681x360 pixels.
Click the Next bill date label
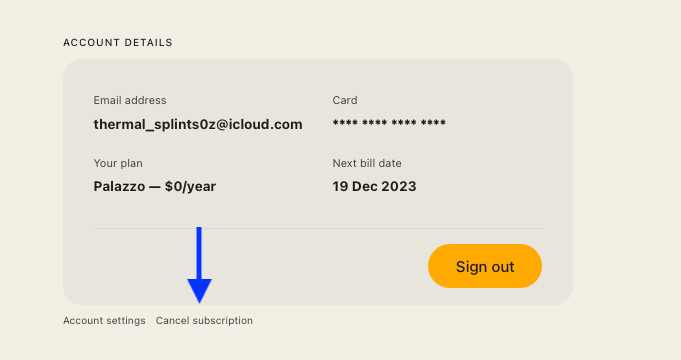[367, 163]
